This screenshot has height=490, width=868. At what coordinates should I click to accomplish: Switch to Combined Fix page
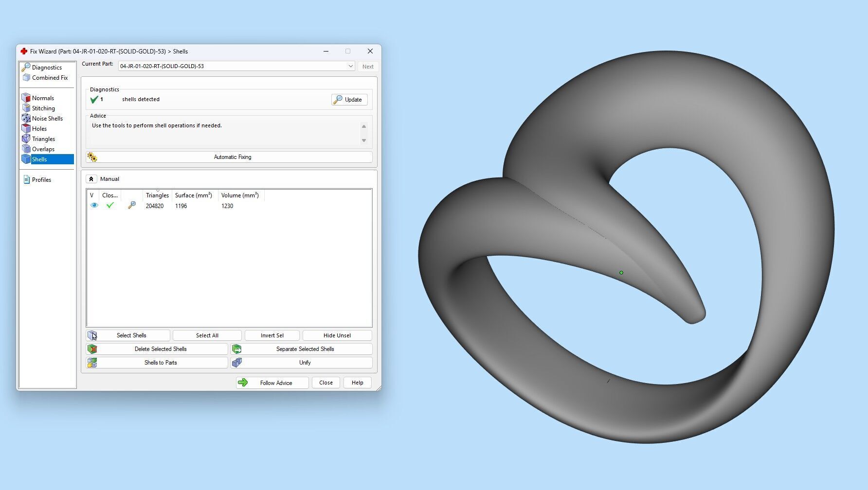pyautogui.click(x=50, y=78)
